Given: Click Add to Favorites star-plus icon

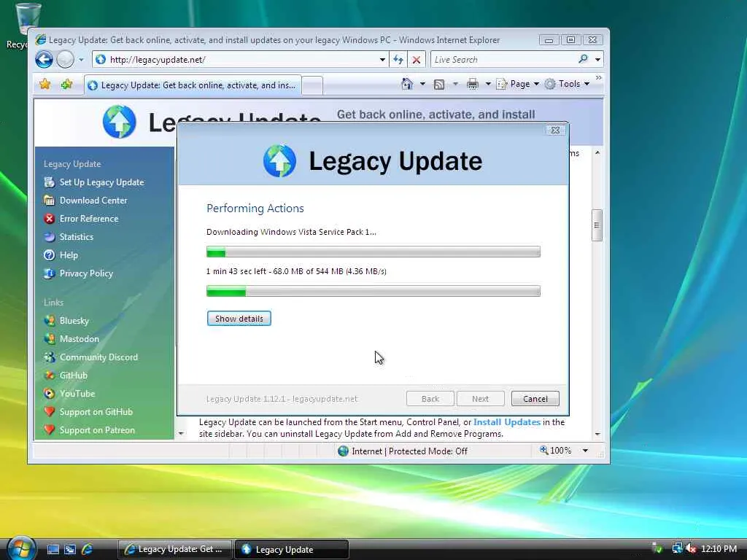Looking at the screenshot, I should coord(66,85).
